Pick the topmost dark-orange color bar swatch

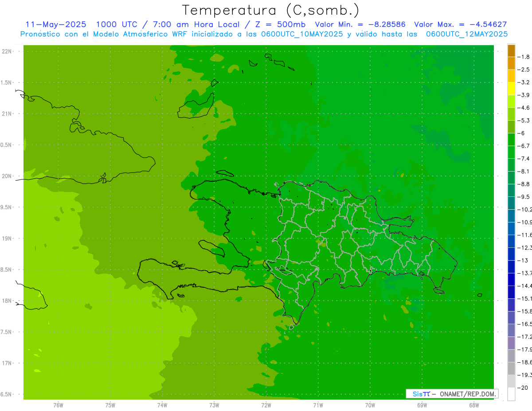(x=511, y=50)
